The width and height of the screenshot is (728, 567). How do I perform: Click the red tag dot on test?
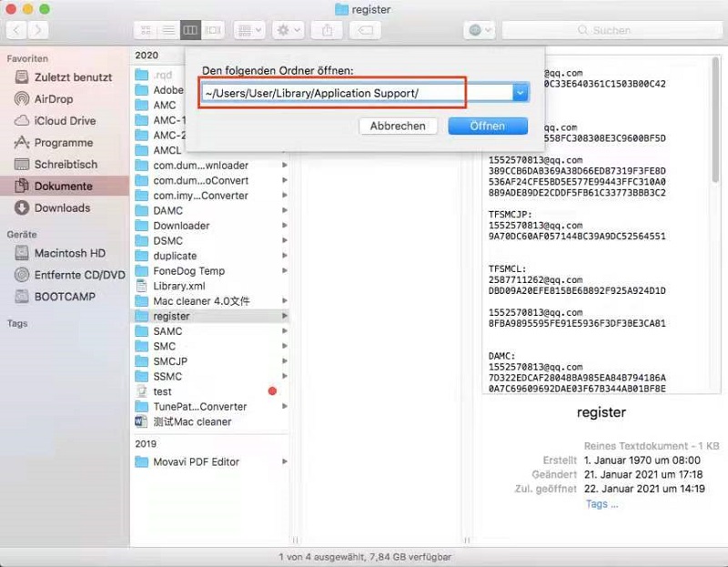coord(272,391)
